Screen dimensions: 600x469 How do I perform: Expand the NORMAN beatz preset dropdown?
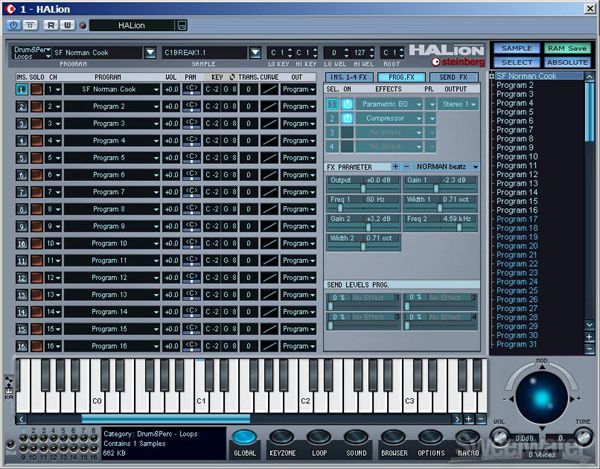tap(475, 166)
